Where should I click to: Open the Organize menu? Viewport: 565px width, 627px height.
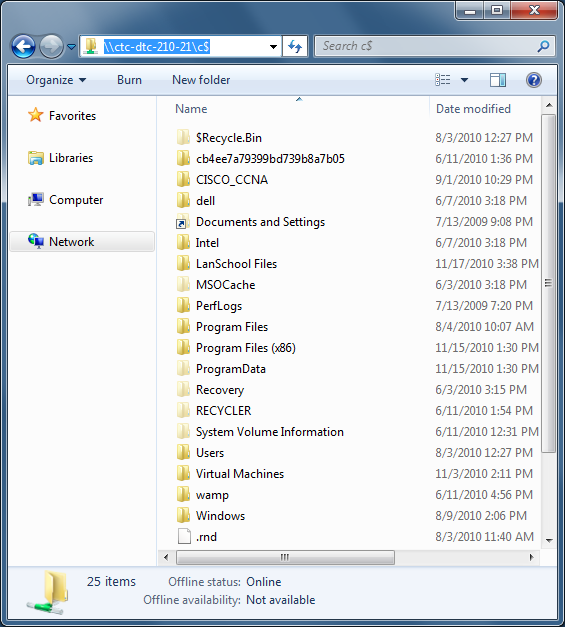click(56, 80)
